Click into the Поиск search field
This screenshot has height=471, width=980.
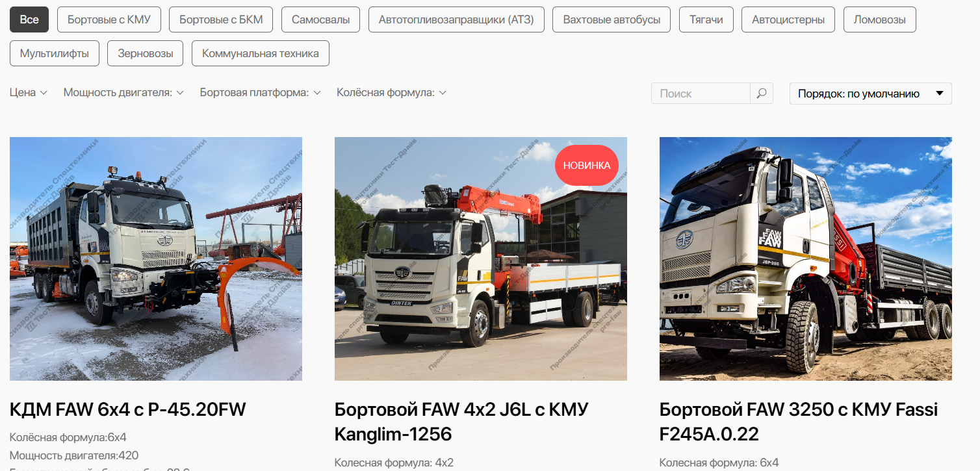(701, 94)
